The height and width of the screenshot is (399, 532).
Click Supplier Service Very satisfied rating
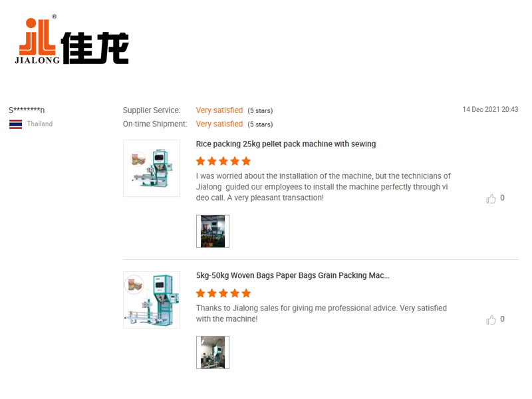pos(219,110)
